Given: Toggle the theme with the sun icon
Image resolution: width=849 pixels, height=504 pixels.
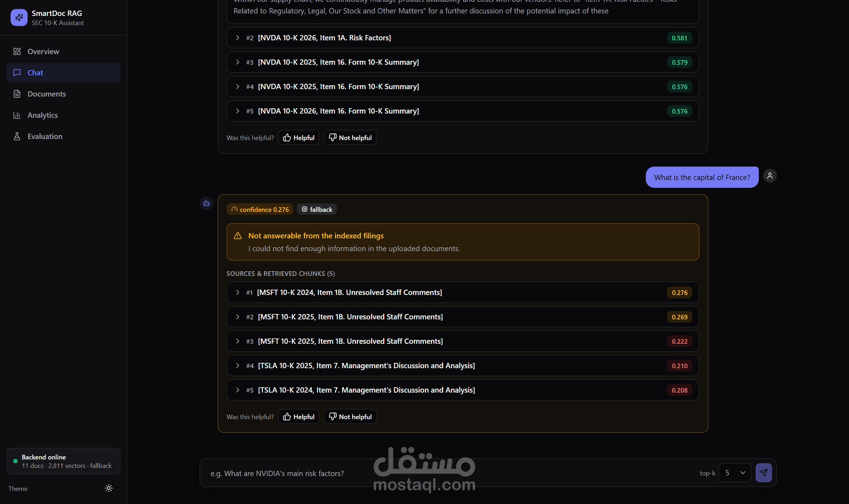Looking at the screenshot, I should (109, 488).
